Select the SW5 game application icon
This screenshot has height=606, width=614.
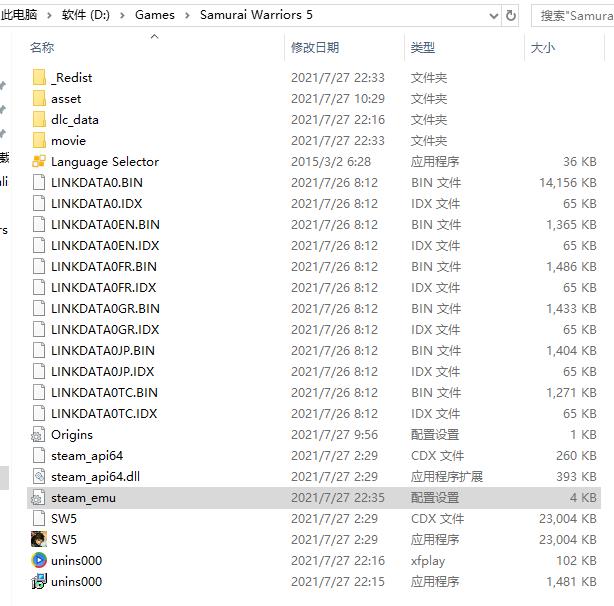(39, 539)
